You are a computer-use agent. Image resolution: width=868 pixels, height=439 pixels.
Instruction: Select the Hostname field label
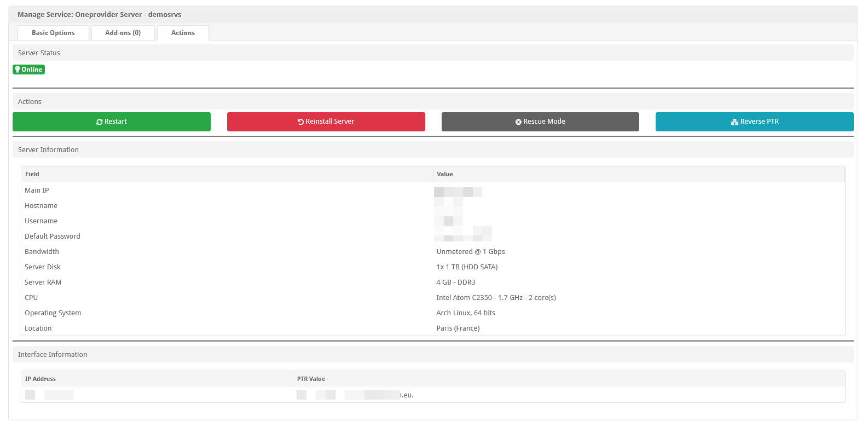pos(41,206)
